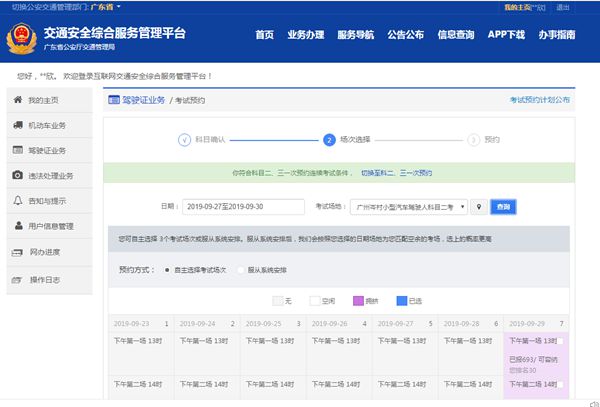Image resolution: width=600 pixels, height=407 pixels.
Task: Open 办事指南 in the top navigation
Action: [x=557, y=35]
